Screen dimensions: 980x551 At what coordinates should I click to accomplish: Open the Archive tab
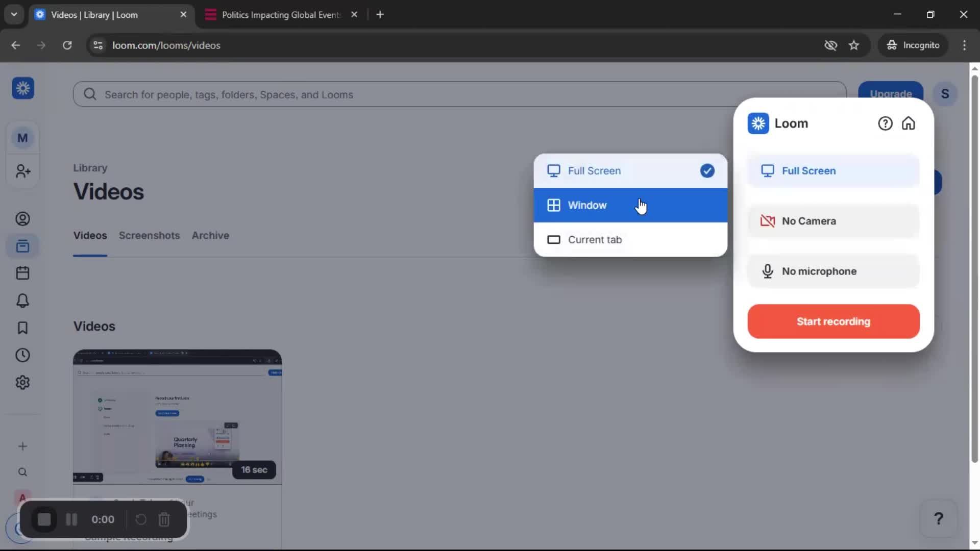pos(210,235)
